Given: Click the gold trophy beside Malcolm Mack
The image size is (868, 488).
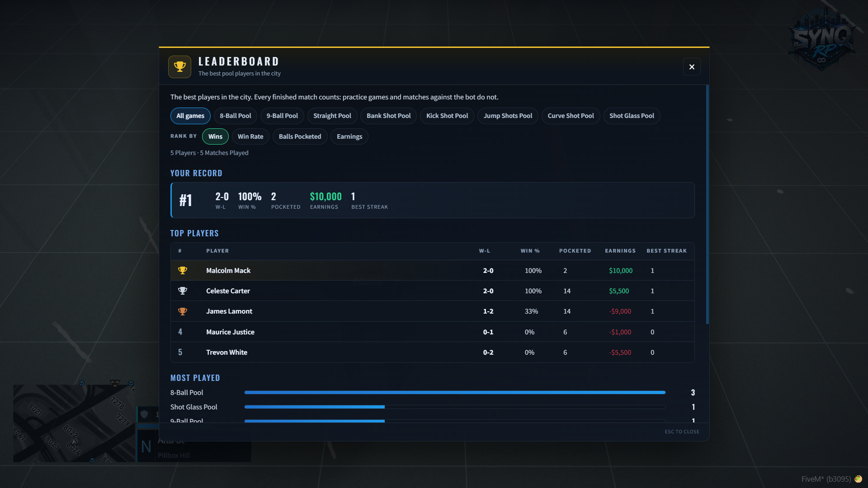Looking at the screenshot, I should pos(183,270).
